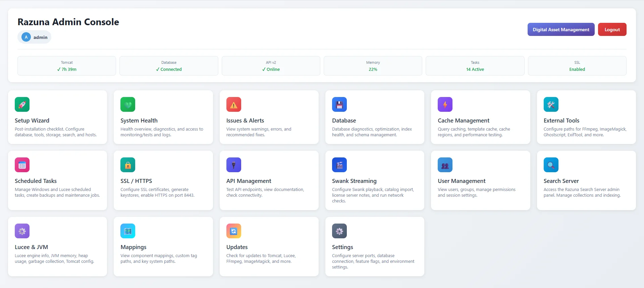
Task: Click the "admin" username label
Action: [40, 37]
